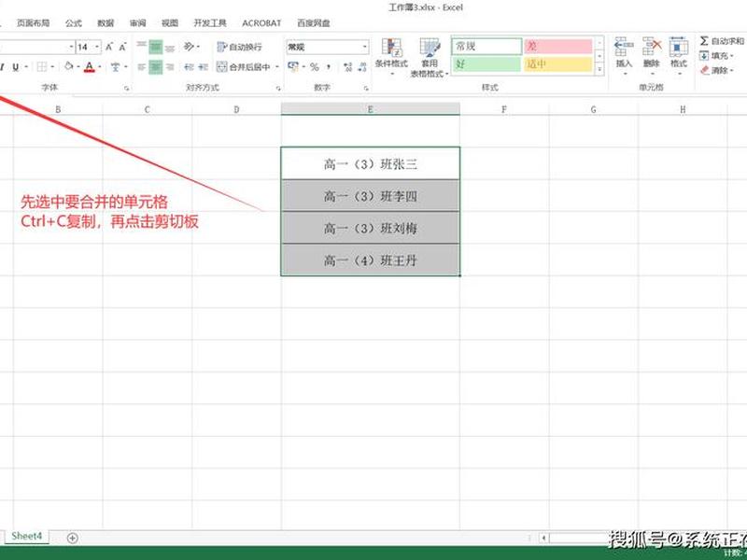747x560 pixels.
Task: Select cell 高一（4）班王丹
Action: tap(370, 260)
